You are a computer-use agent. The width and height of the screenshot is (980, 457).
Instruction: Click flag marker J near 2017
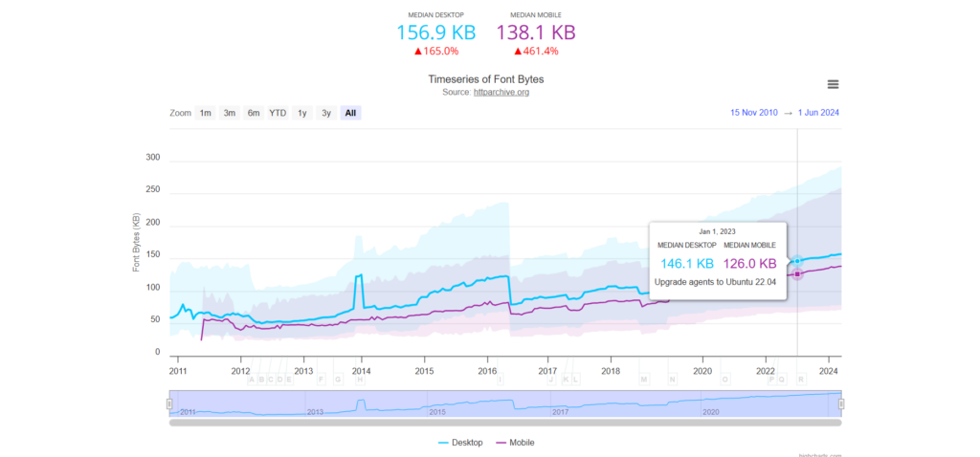coord(551,379)
